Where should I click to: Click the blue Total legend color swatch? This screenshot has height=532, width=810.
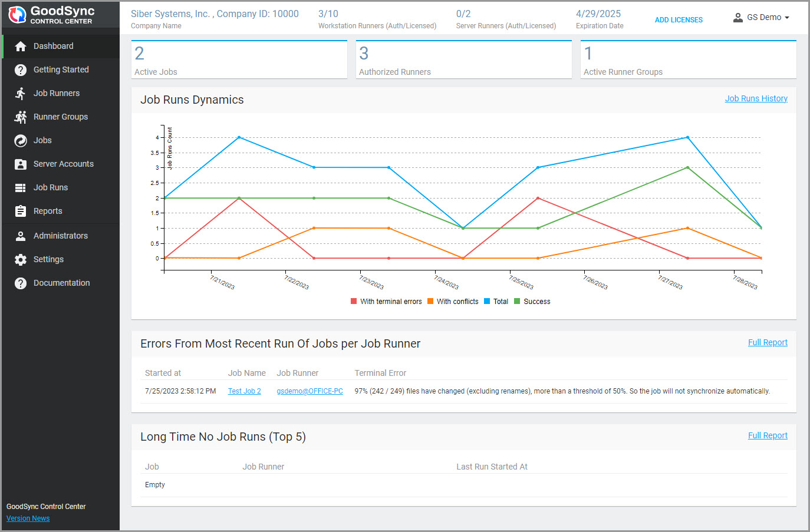487,302
